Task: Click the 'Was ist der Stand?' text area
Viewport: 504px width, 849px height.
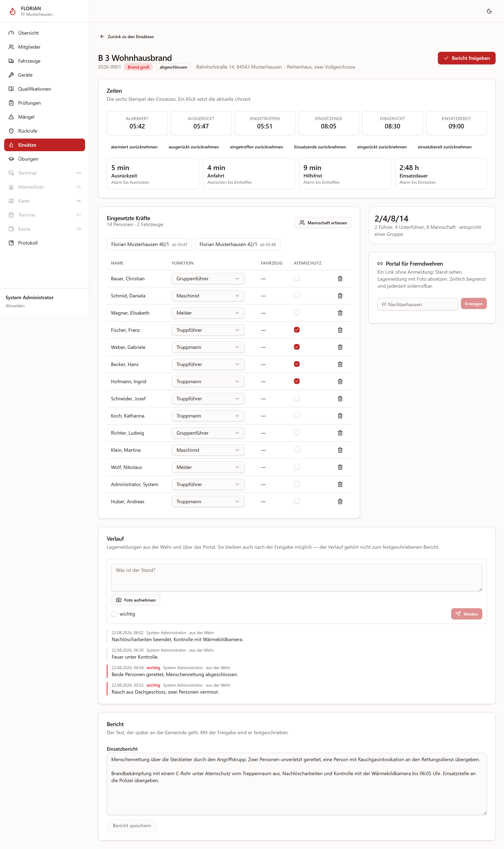Action: click(296, 578)
